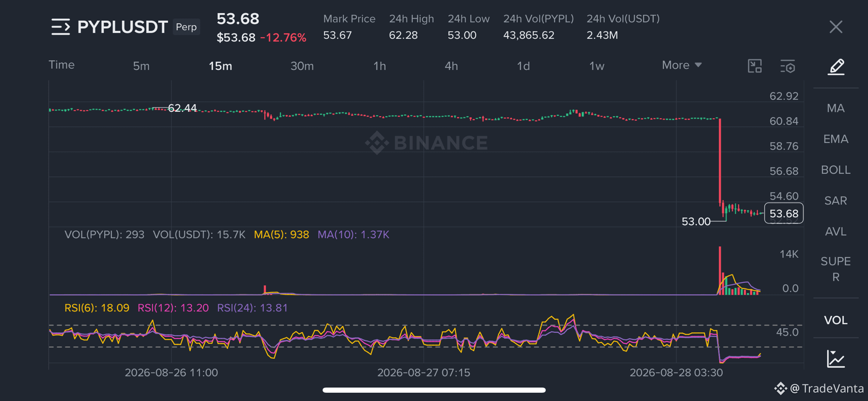868x401 pixels.
Task: Tap the RSI(12): 13.20 label
Action: 173,308
